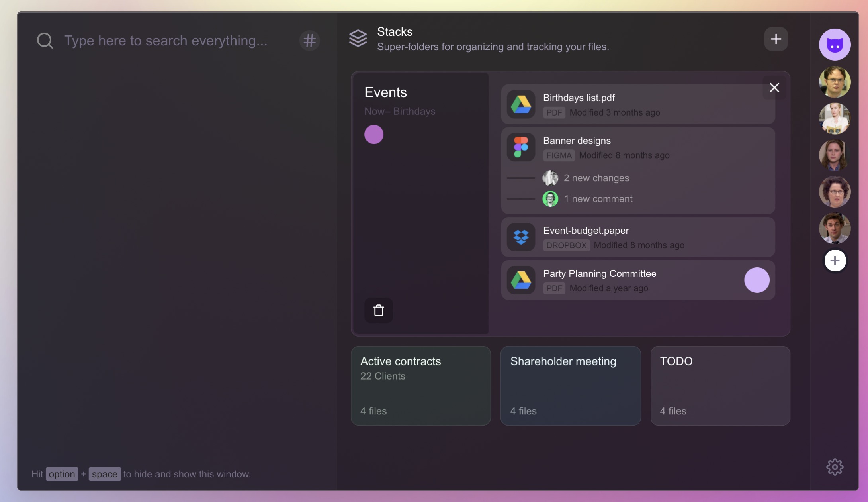The image size is (868, 502).
Task: Delete the Events stack with trash icon
Action: 378,310
